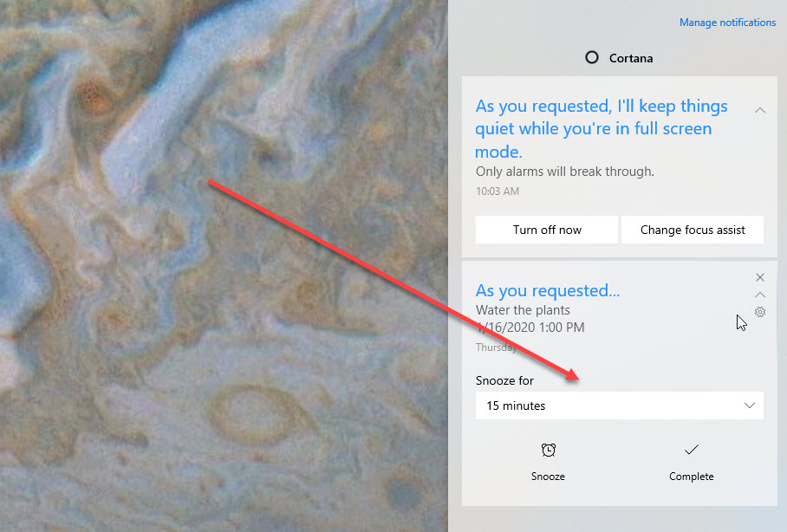Click the Only alarms will break through text
Viewport: 787px width, 532px height.
click(x=564, y=172)
